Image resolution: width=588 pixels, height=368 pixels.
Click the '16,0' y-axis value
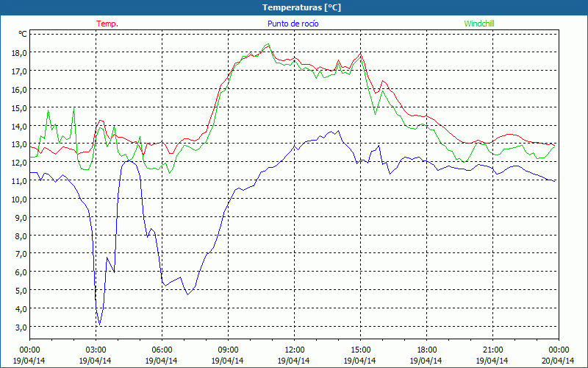(19, 89)
